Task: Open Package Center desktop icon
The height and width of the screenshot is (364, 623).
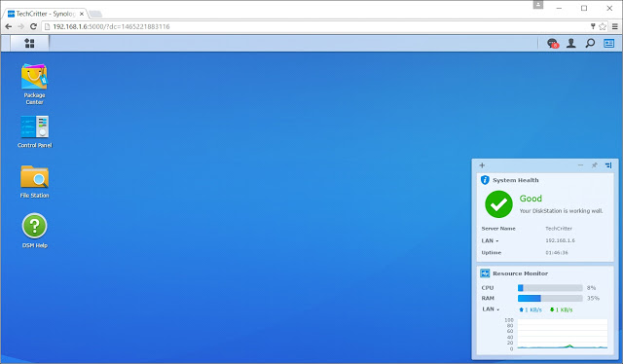Action: [34, 84]
